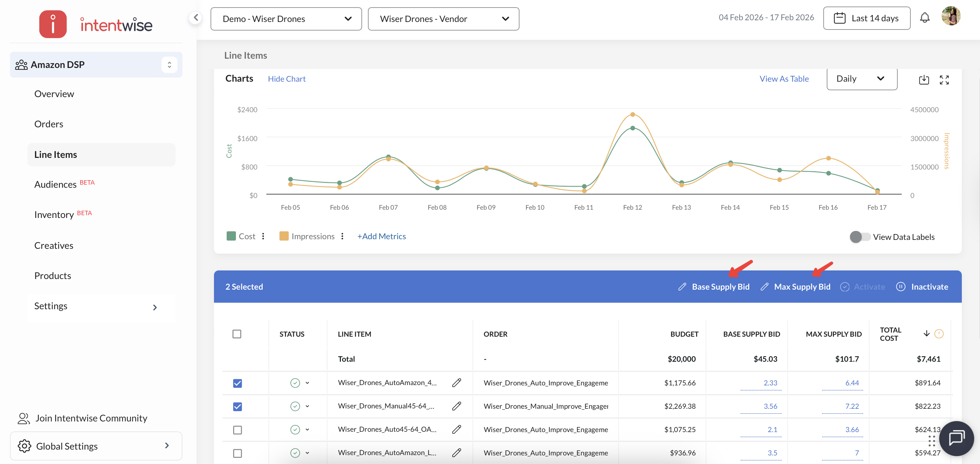
Task: Open the Cost metric options menu dots
Action: (x=263, y=236)
